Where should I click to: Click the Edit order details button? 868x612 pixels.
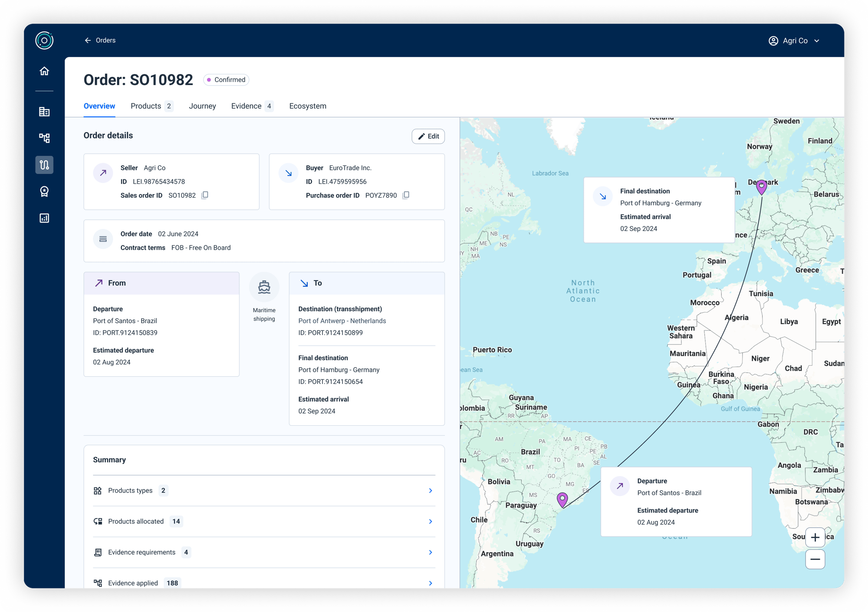point(428,136)
